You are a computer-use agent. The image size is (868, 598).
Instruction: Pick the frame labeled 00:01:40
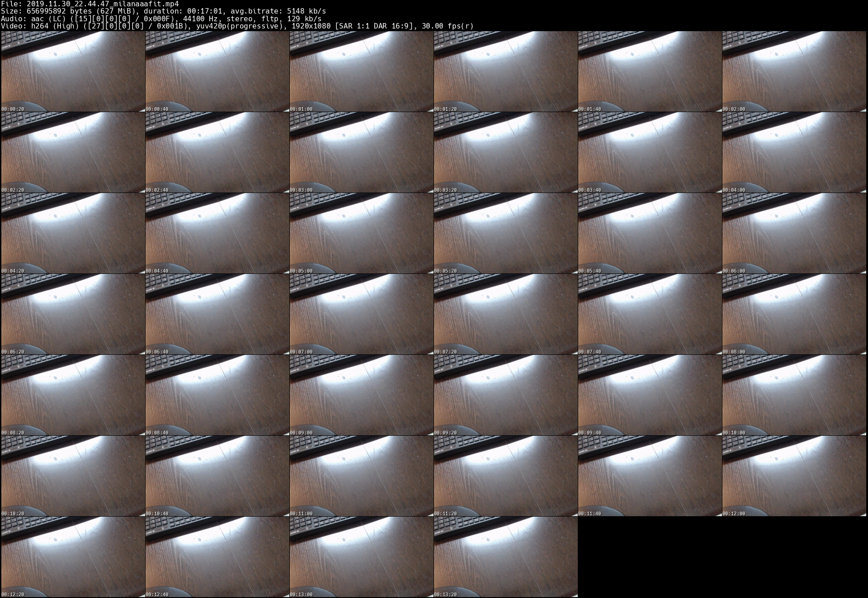pyautogui.click(x=650, y=71)
